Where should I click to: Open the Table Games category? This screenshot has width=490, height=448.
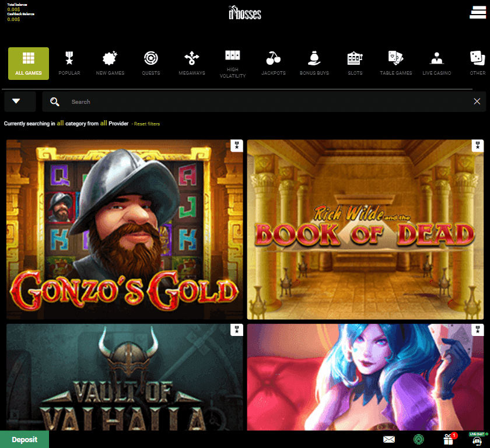coord(396,64)
